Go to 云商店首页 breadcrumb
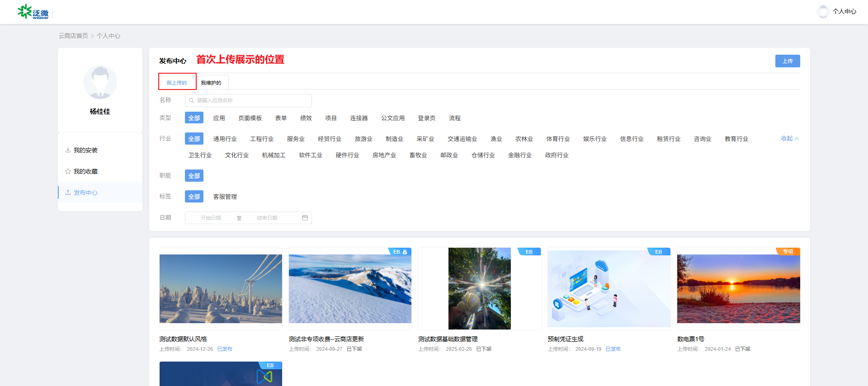Image resolution: width=868 pixels, height=386 pixels. click(x=73, y=36)
